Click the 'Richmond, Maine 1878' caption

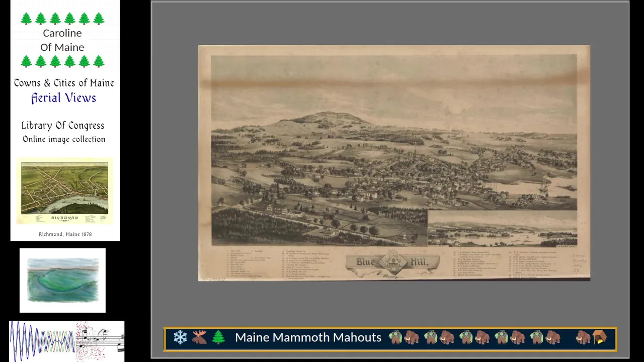[x=65, y=234]
